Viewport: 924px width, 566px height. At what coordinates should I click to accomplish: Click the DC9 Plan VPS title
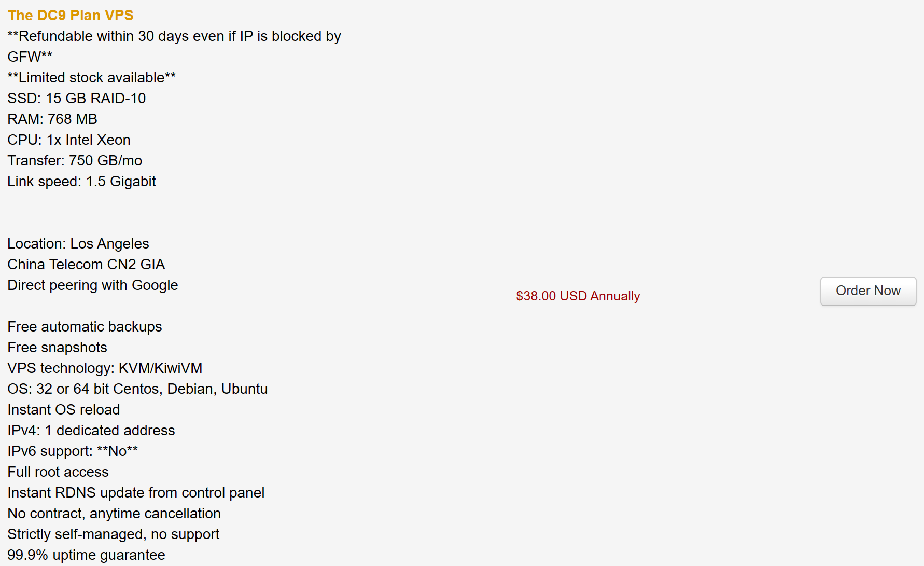coord(71,16)
